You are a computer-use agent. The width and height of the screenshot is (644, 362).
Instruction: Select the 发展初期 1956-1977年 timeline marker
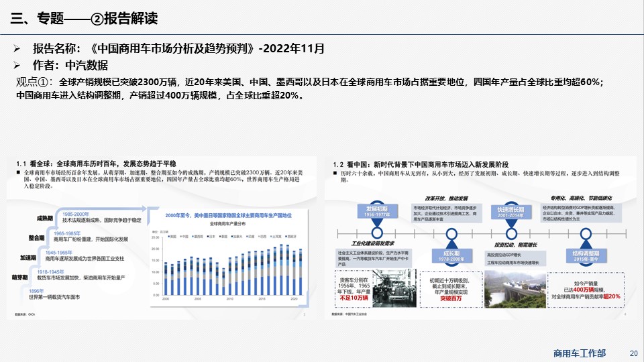pos(377,211)
